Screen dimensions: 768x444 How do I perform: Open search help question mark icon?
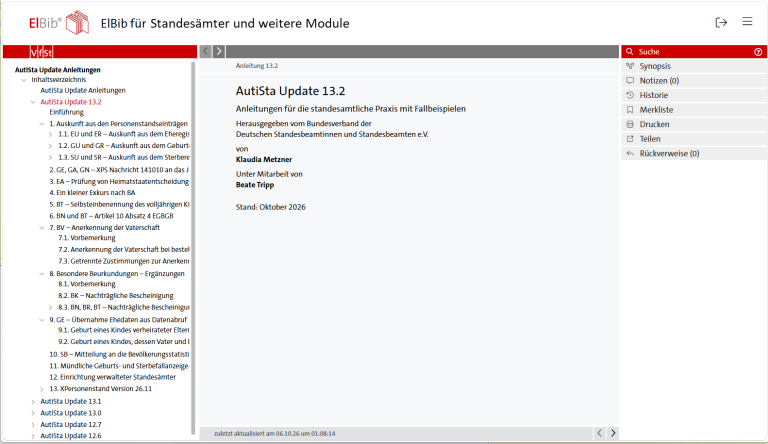pyautogui.click(x=758, y=52)
